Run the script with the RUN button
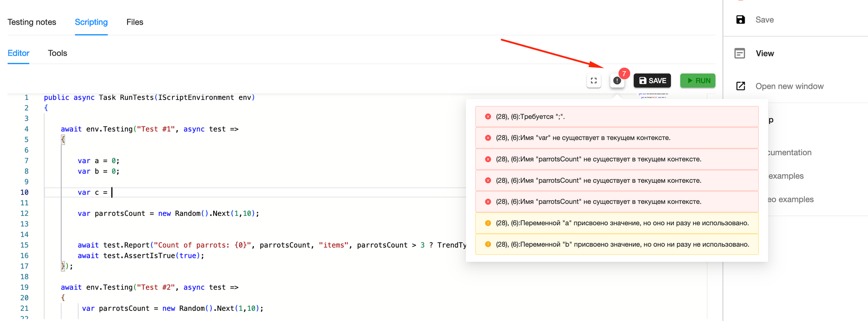Image resolution: width=868 pixels, height=321 pixels. [698, 81]
